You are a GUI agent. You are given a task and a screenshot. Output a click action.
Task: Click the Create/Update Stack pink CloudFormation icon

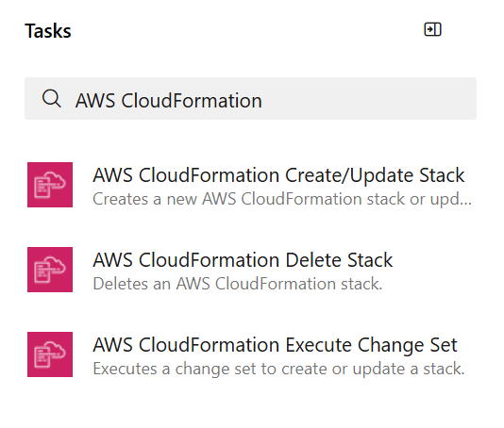[x=50, y=185]
